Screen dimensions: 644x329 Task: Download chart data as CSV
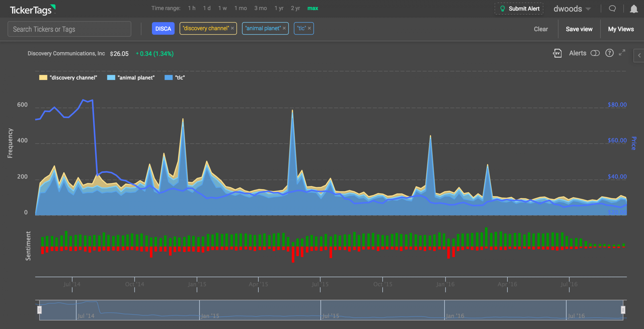click(557, 53)
